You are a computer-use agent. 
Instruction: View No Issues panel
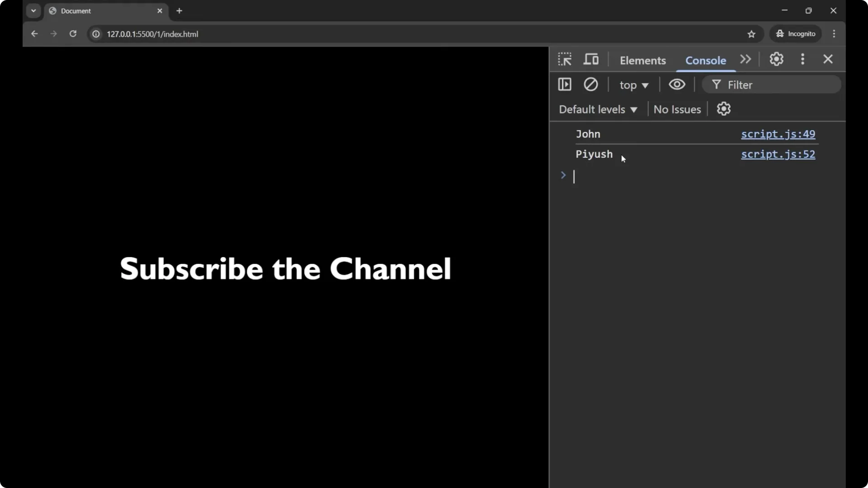tap(677, 109)
